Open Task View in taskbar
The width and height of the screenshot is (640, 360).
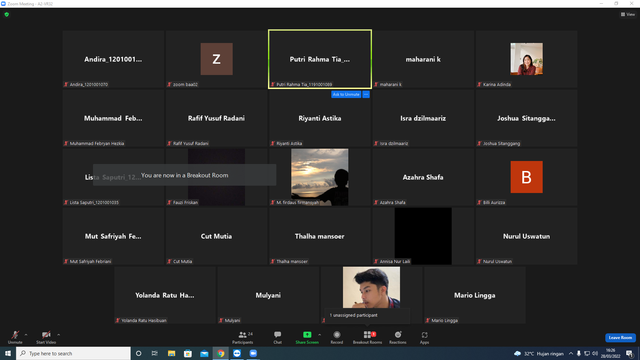155,353
